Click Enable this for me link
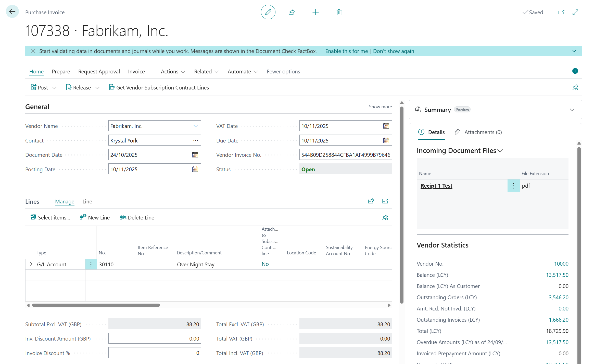This screenshot has width=607, height=364. pyautogui.click(x=346, y=51)
